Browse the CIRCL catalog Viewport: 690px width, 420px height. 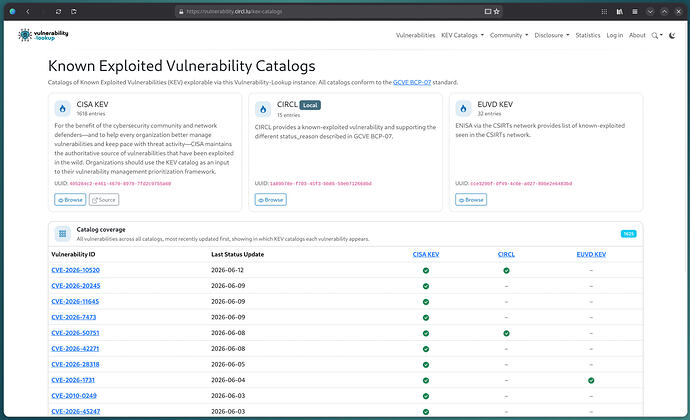pos(271,200)
